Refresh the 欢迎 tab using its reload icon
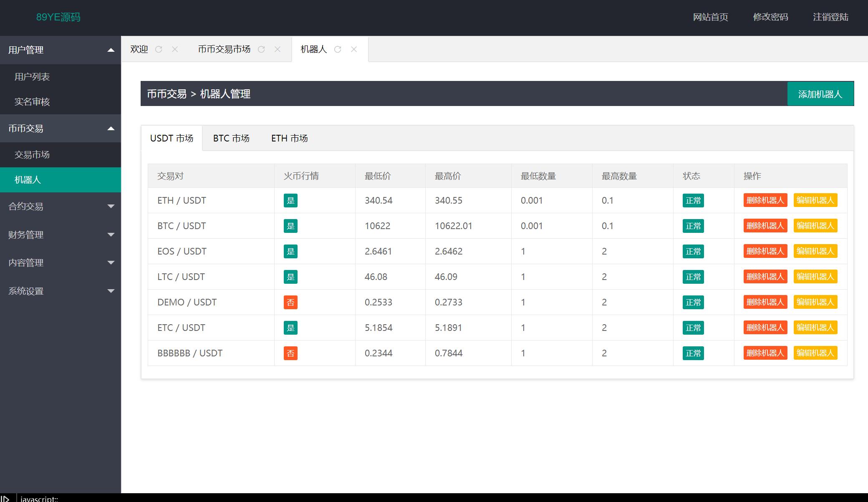This screenshot has height=502, width=868. (159, 49)
